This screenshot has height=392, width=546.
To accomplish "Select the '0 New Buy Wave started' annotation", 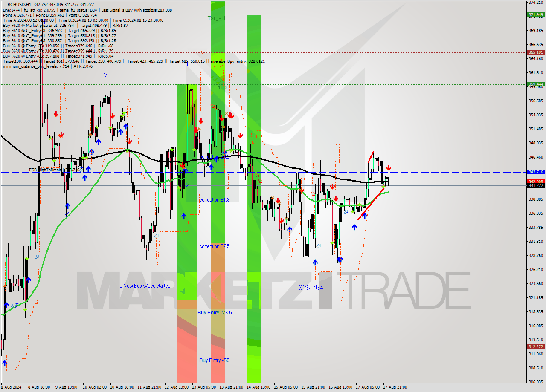I will click(x=145, y=286).
